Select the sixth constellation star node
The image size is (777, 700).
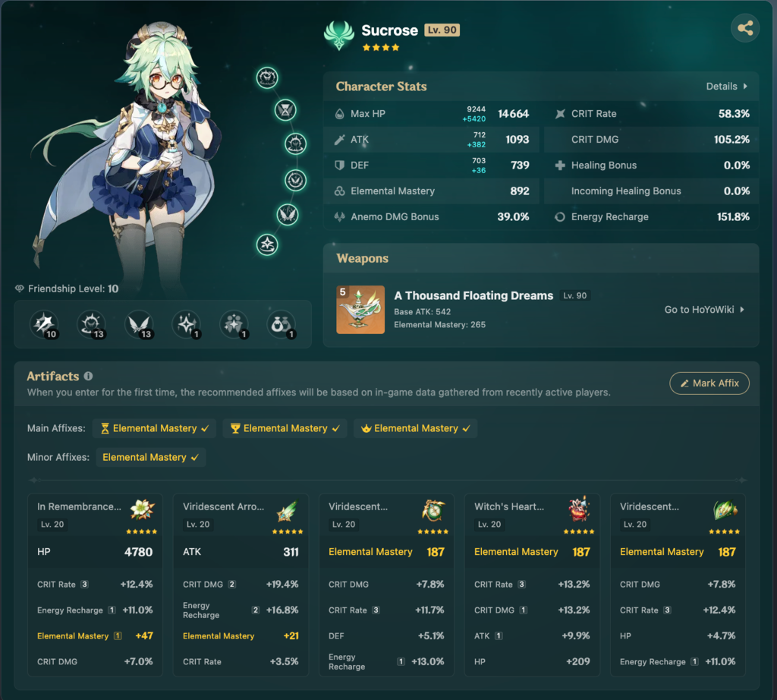267,245
